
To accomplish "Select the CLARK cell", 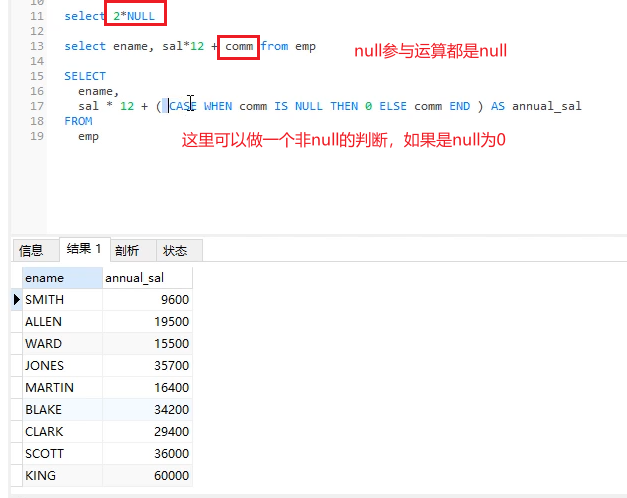I will (x=62, y=432).
